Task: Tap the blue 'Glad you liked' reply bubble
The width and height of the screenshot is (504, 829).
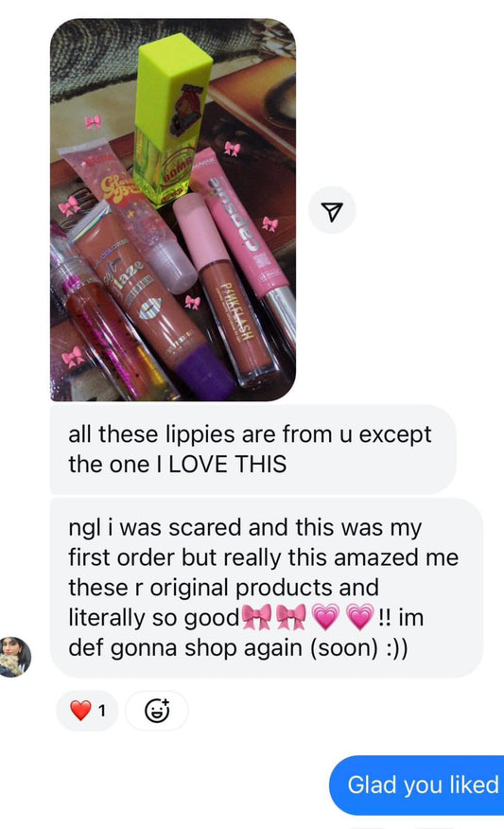Action: (417, 785)
